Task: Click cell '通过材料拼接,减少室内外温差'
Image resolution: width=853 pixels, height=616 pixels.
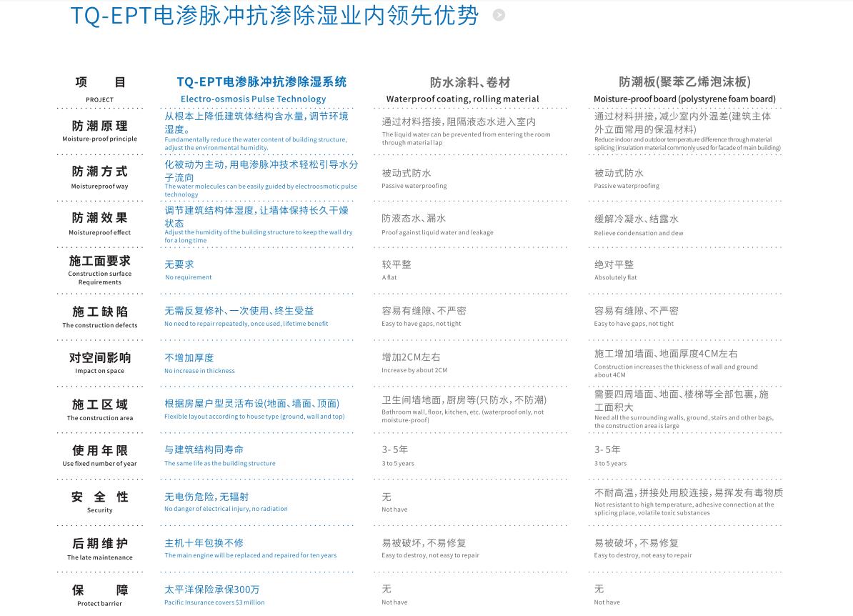Action: pos(683,123)
